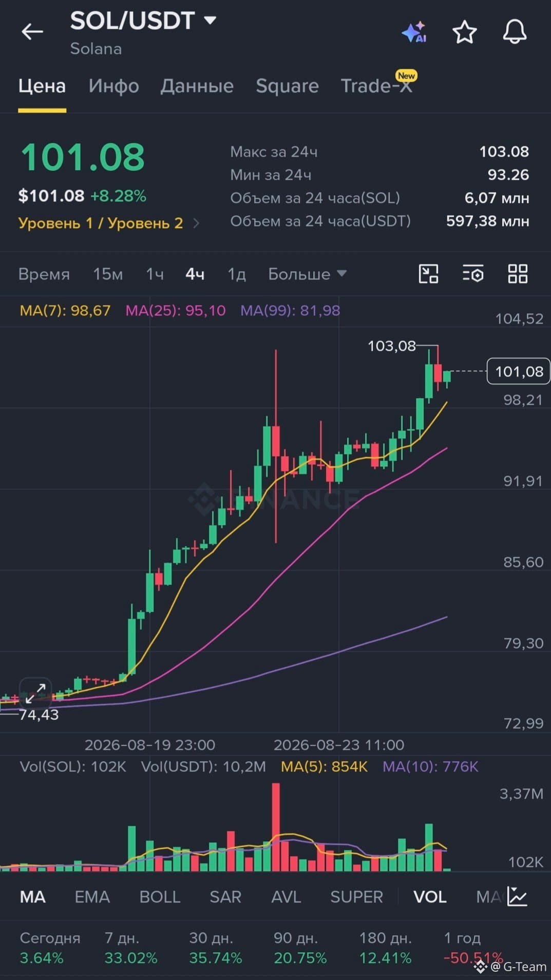This screenshot has height=980, width=551.
Task: Open chart drawing tools icon
Action: click(428, 274)
